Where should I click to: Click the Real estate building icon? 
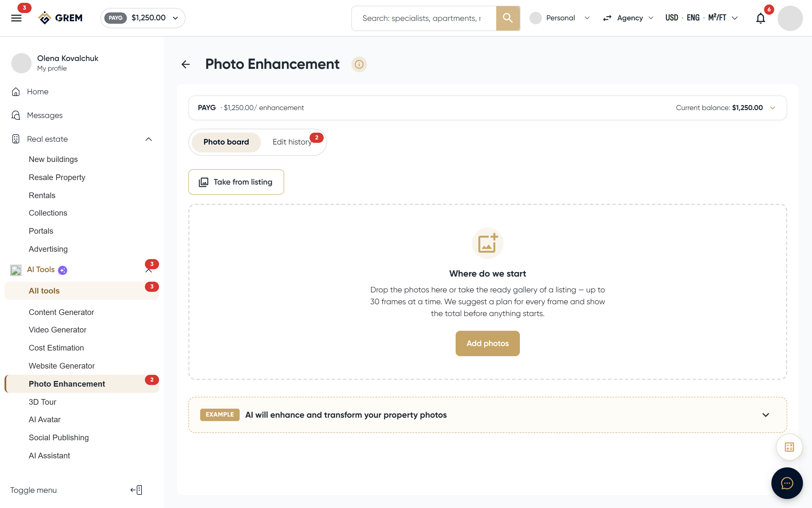16,139
